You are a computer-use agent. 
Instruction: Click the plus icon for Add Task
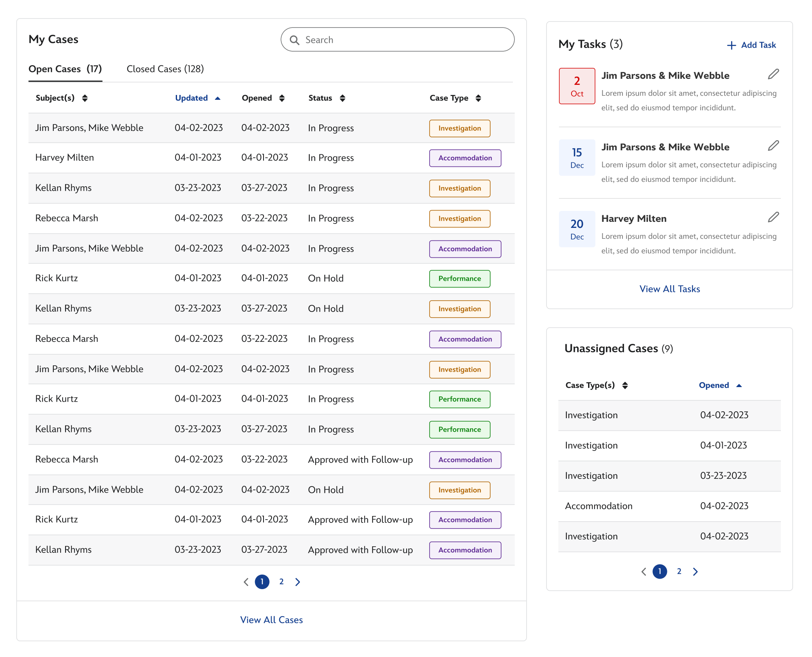click(731, 46)
